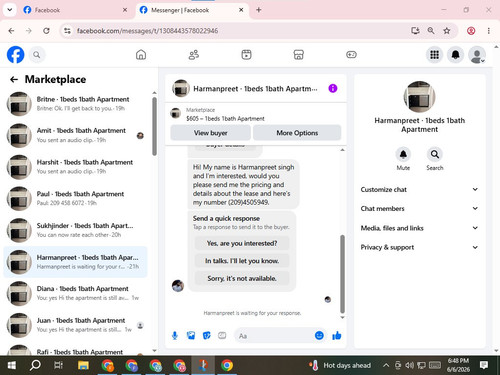Open the Windows Start menu
Image resolution: width=500 pixels, height=375 pixels.
pos(12,365)
